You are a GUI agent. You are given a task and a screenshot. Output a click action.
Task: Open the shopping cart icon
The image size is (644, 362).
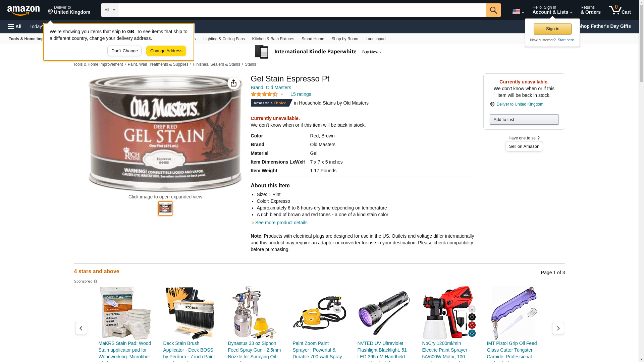[620, 10]
